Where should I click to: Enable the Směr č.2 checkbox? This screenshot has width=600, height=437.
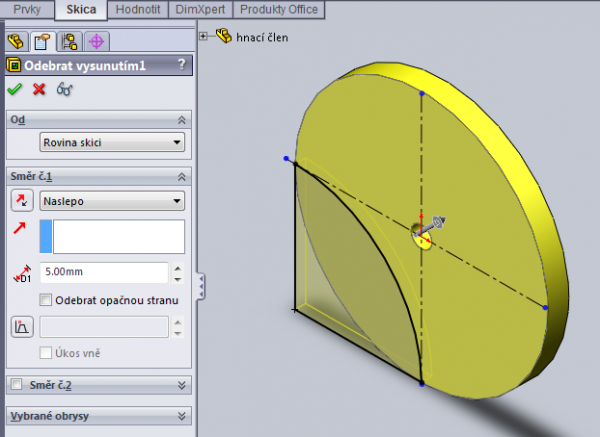(15, 384)
